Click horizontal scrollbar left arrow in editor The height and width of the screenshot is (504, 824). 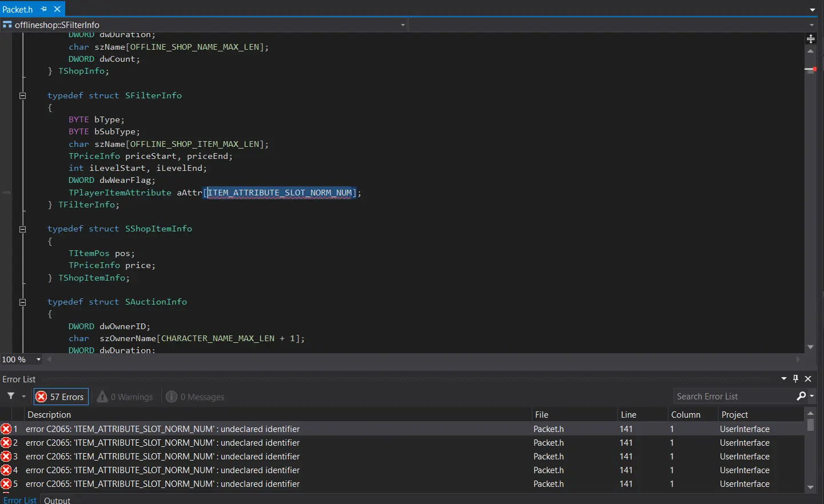pos(49,360)
